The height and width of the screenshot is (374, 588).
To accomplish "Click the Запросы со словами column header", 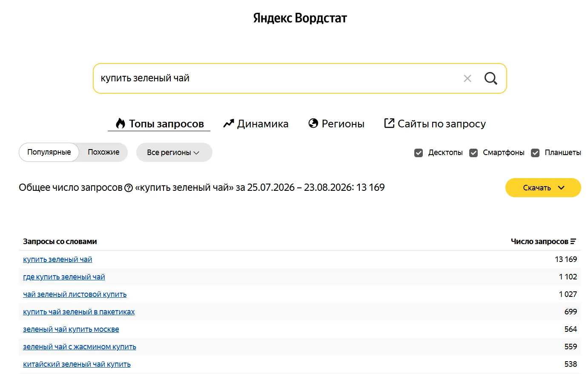I will tap(60, 242).
